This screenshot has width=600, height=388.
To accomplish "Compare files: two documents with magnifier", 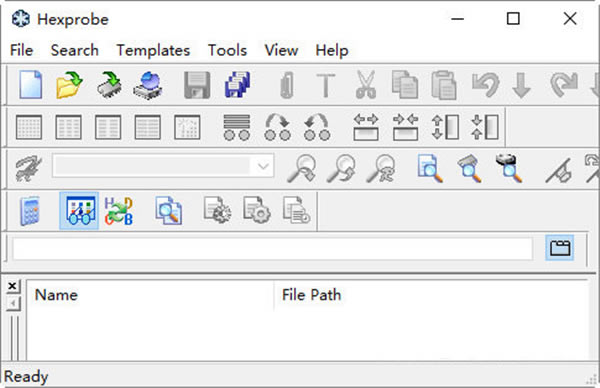I will point(168,210).
